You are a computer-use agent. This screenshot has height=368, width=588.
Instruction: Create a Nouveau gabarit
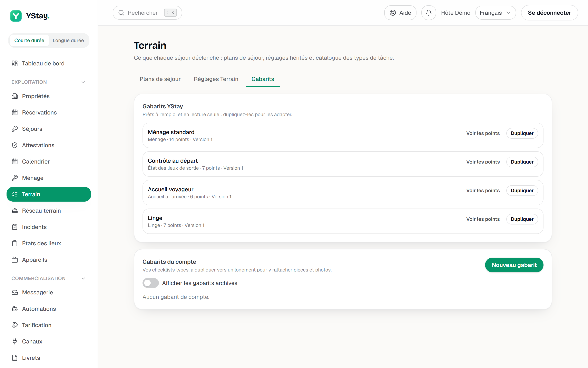click(514, 265)
